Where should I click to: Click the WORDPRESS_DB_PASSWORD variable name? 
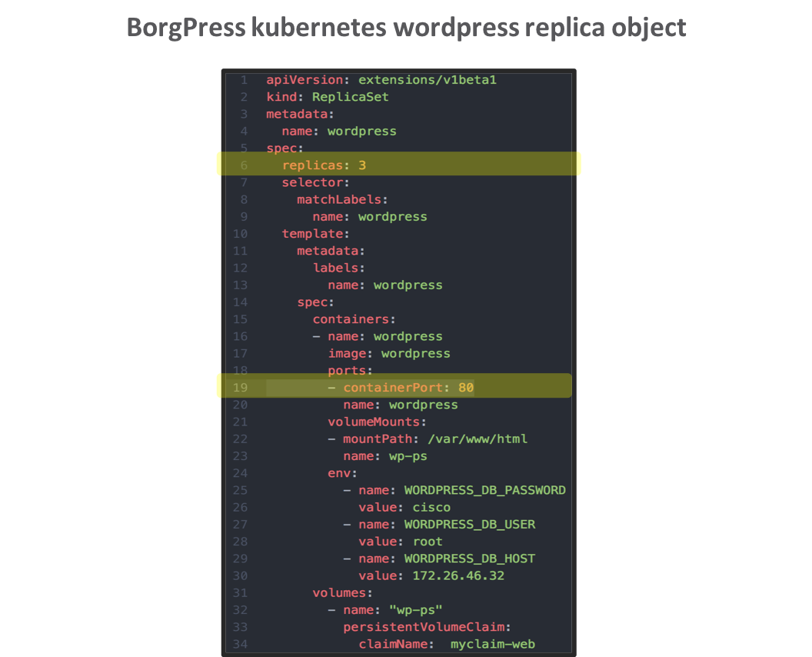point(484,490)
